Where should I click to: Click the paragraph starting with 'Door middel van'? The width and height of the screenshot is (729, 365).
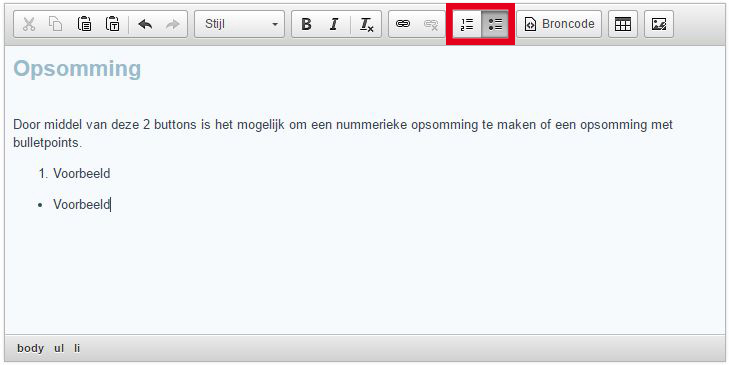tap(343, 133)
